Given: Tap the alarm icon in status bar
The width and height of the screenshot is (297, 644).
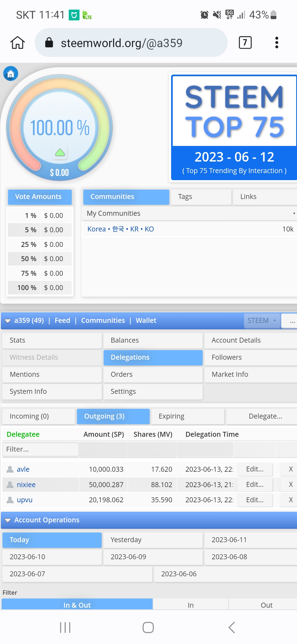Looking at the screenshot, I should pyautogui.click(x=204, y=15).
